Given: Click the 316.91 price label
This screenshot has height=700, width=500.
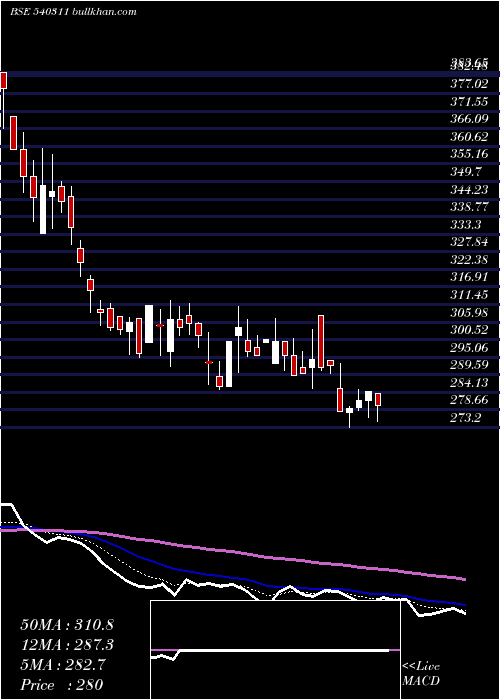Looking at the screenshot, I should (x=469, y=277).
